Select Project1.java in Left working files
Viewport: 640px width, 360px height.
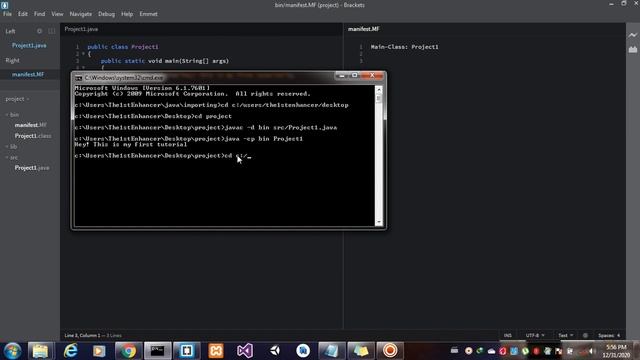(x=29, y=46)
